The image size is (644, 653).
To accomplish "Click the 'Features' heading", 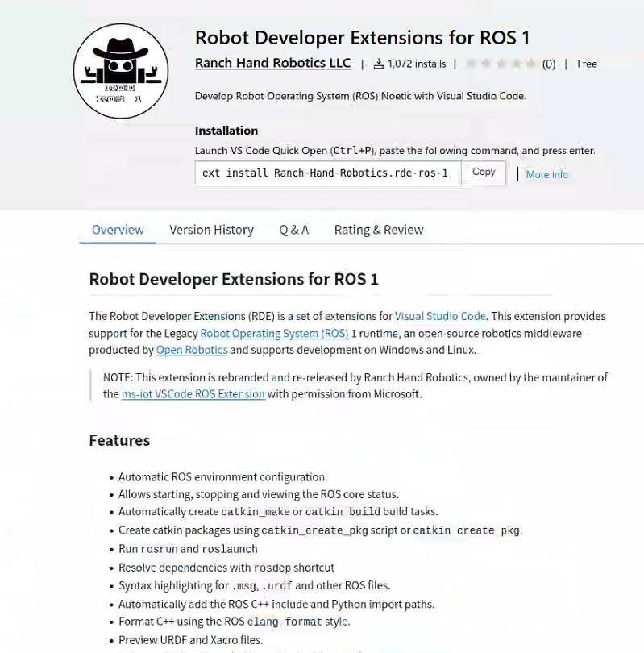I will tap(119, 441).
